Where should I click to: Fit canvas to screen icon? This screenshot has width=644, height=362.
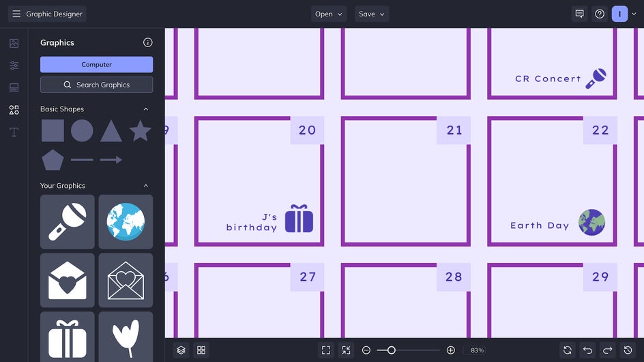[326, 350]
